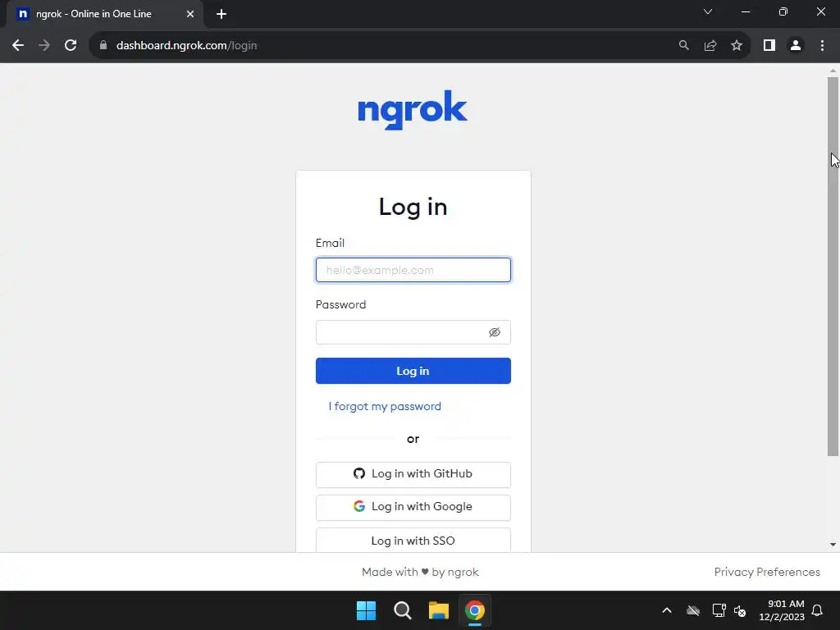Open a new browser tab
This screenshot has height=630, width=840.
(221, 14)
